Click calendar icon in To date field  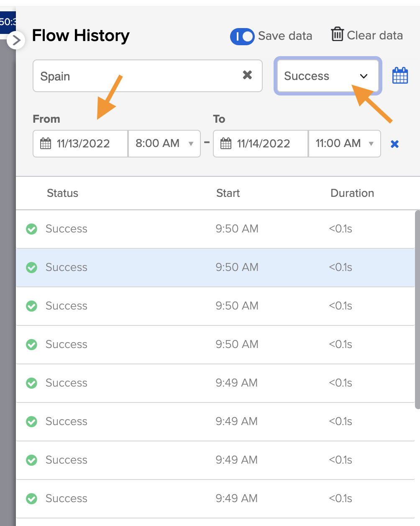(x=226, y=144)
